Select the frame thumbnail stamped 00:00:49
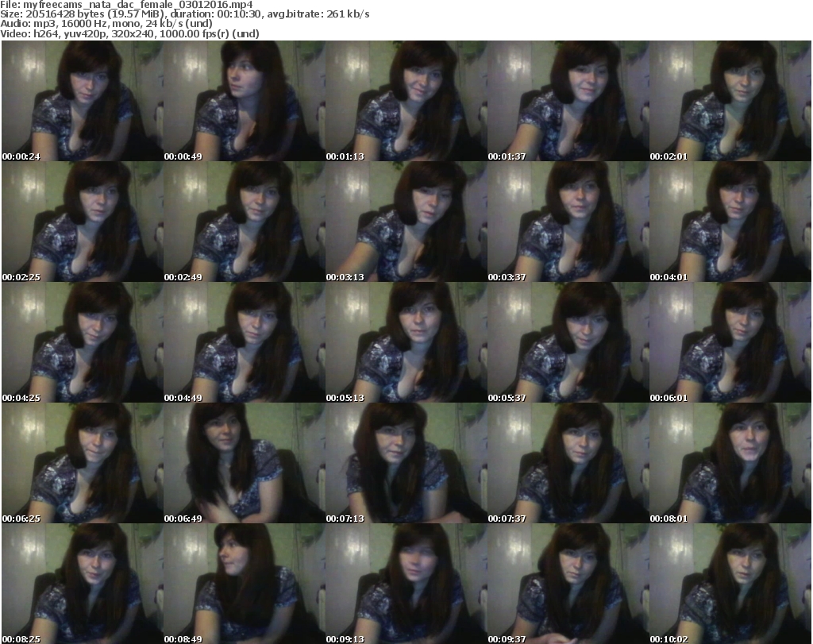813x644 pixels. click(x=245, y=101)
